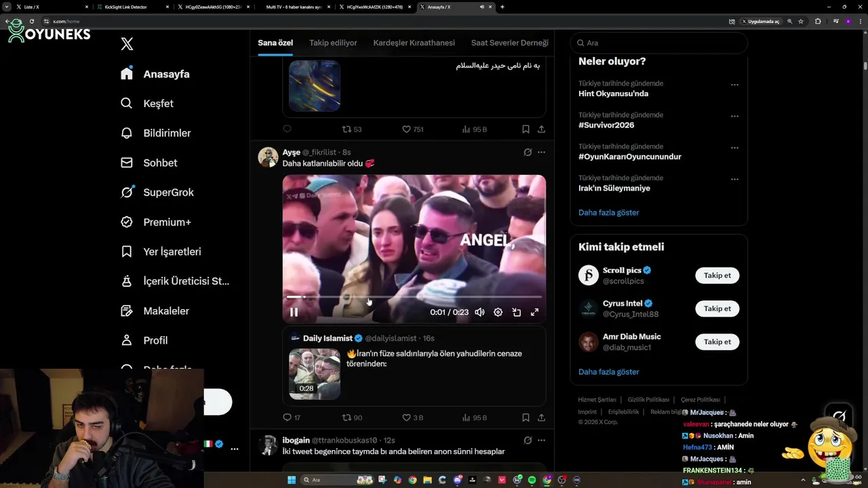Image resolution: width=868 pixels, height=488 pixels.
Task: Click the video picture-in-picture icon
Action: point(516,312)
